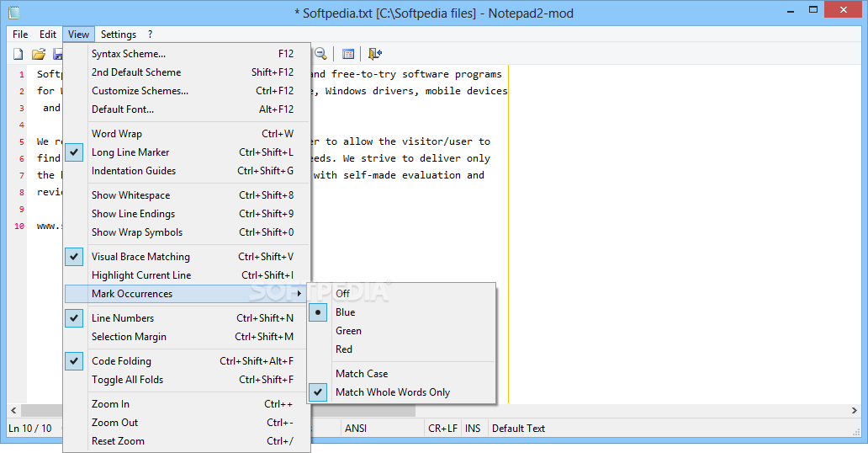Viewport: 868px width, 453px height.
Task: Uncheck Match Whole Words Only
Action: pos(401,392)
